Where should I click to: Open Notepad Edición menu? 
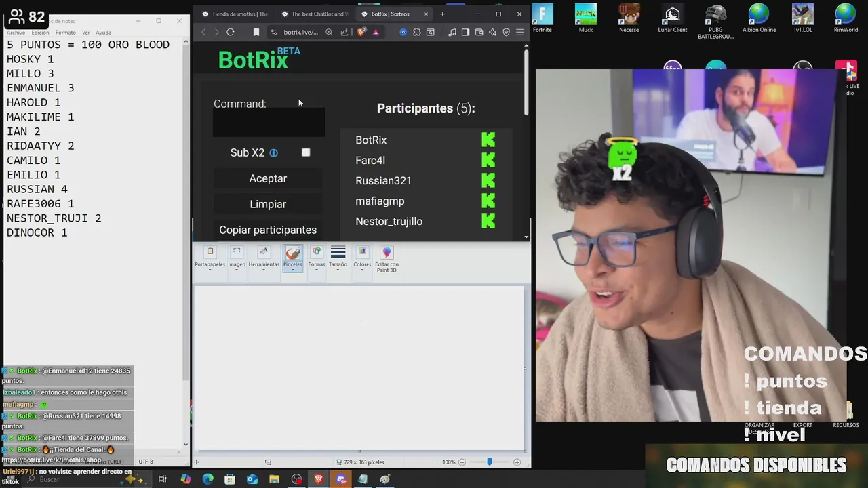click(x=40, y=33)
